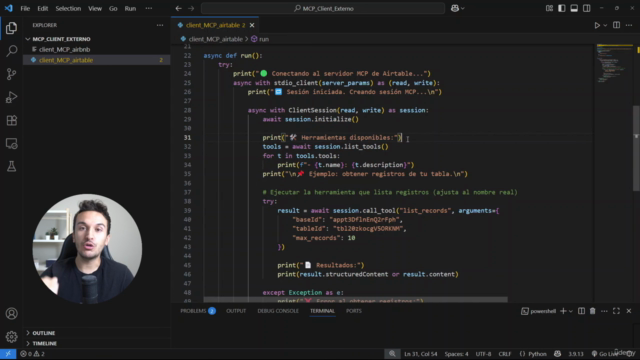
Task: Click the command center search box
Action: click(x=323, y=8)
